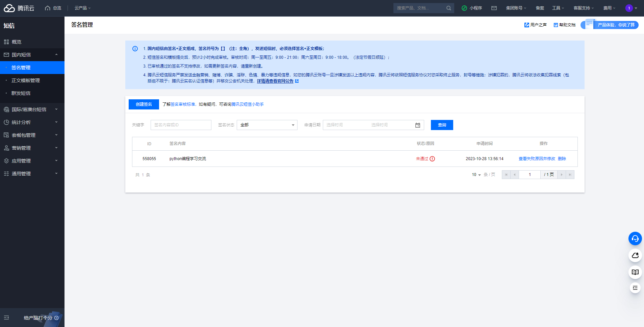644x327 pixels.
Task: Expand the 云产品 dropdown menu
Action: click(x=82, y=8)
